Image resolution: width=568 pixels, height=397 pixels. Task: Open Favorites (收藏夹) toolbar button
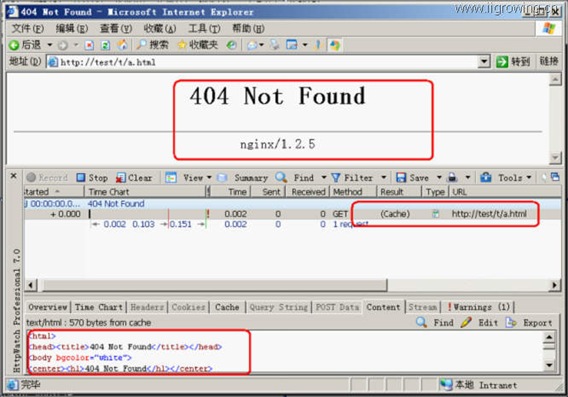coord(198,45)
